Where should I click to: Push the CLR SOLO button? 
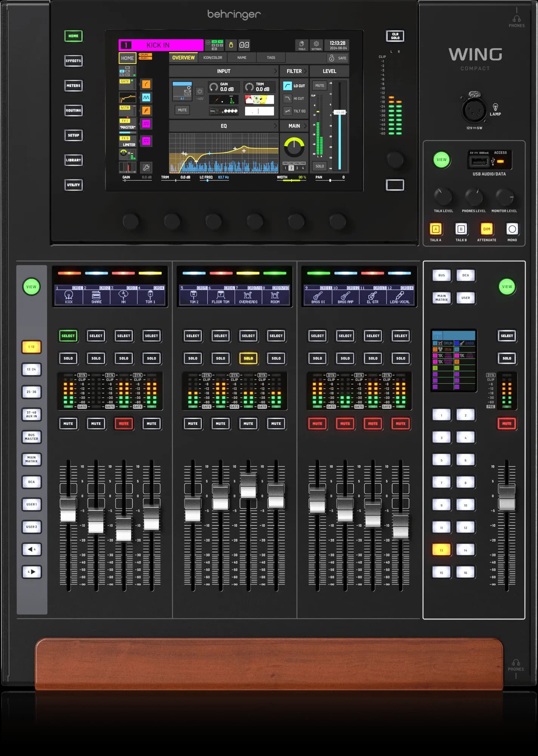point(395,36)
